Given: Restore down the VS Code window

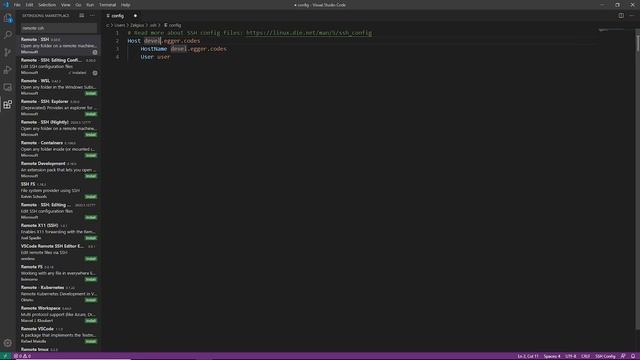Looking at the screenshot, I should [x=617, y=5].
